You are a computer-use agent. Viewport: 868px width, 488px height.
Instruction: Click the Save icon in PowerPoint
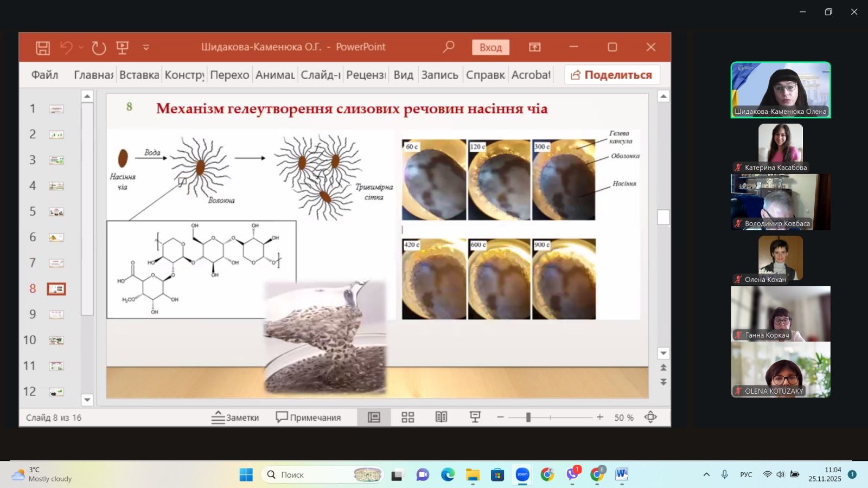tap(43, 48)
